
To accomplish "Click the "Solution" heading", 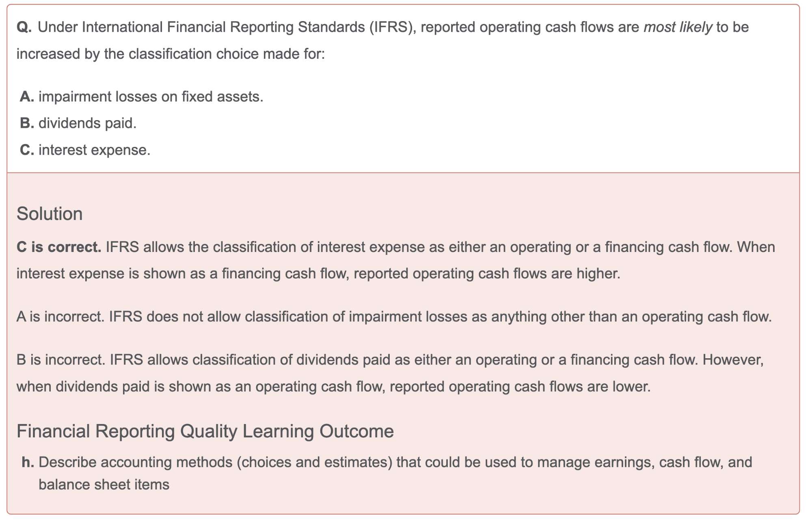I will tap(50, 214).
